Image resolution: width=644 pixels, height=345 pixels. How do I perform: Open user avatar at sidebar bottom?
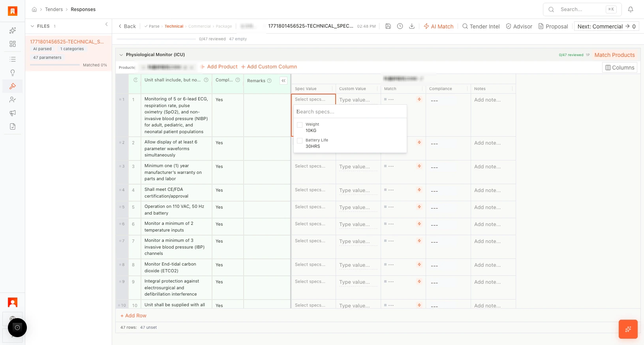13,302
